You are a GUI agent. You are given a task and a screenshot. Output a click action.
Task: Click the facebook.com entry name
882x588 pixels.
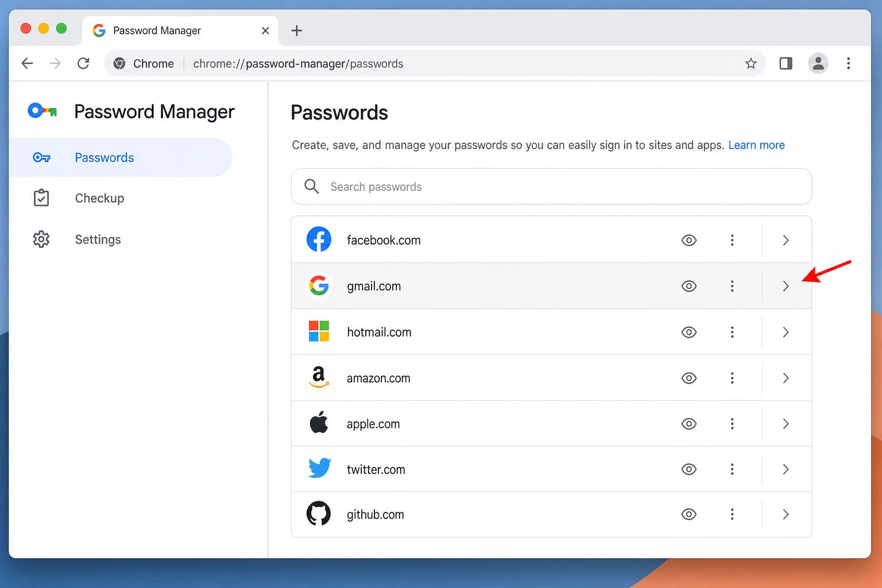[384, 240]
